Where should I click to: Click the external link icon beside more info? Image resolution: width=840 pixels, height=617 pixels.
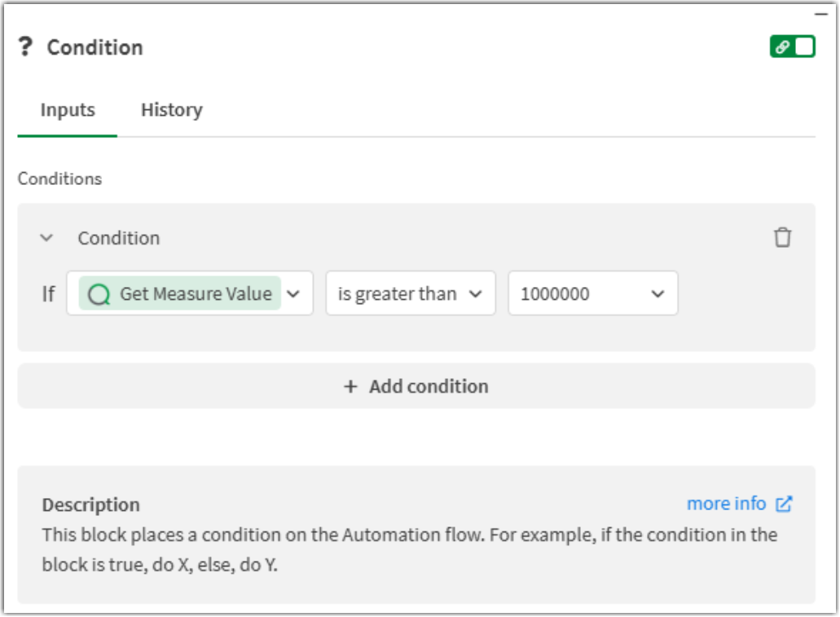click(783, 504)
